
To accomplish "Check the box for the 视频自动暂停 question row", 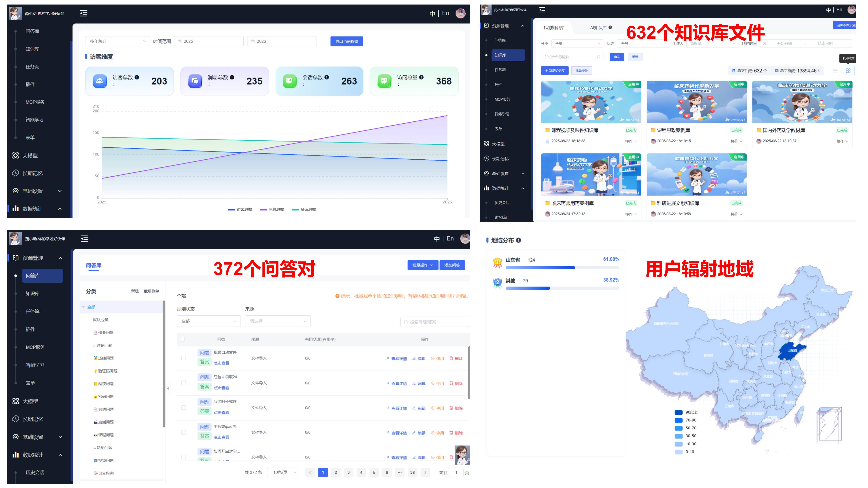I will (x=184, y=358).
